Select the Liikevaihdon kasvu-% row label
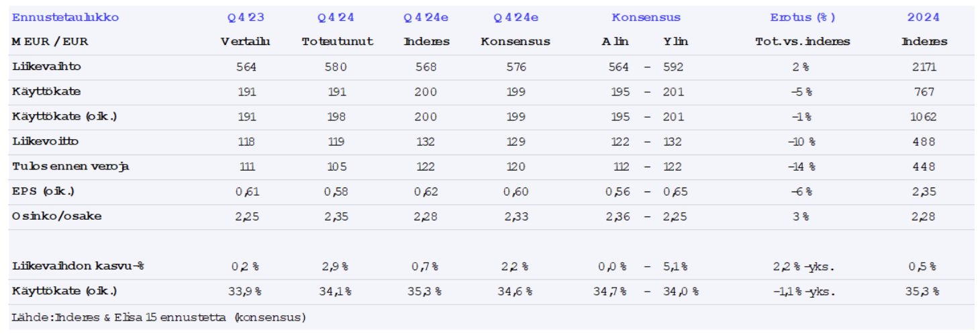The width and height of the screenshot is (980, 336). pyautogui.click(x=78, y=266)
